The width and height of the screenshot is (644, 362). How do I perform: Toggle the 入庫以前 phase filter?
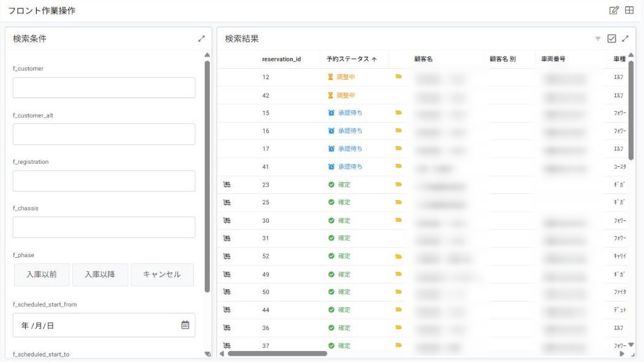[x=42, y=274]
